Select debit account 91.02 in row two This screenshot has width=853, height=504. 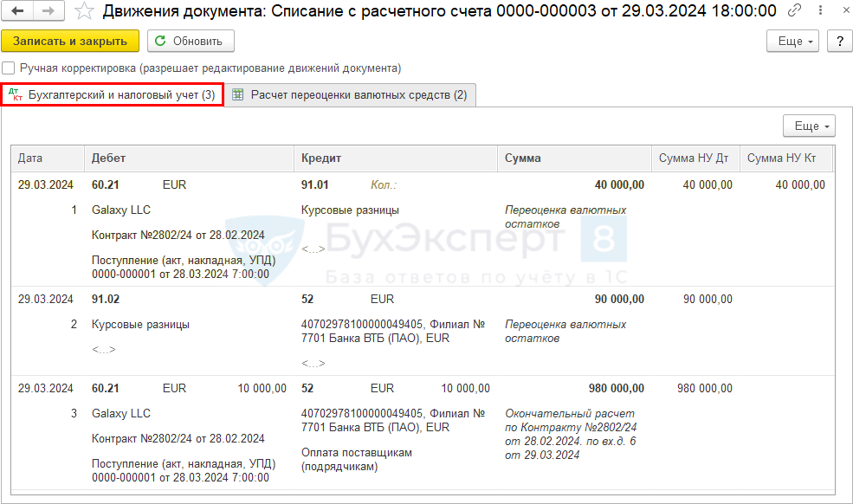point(106,299)
